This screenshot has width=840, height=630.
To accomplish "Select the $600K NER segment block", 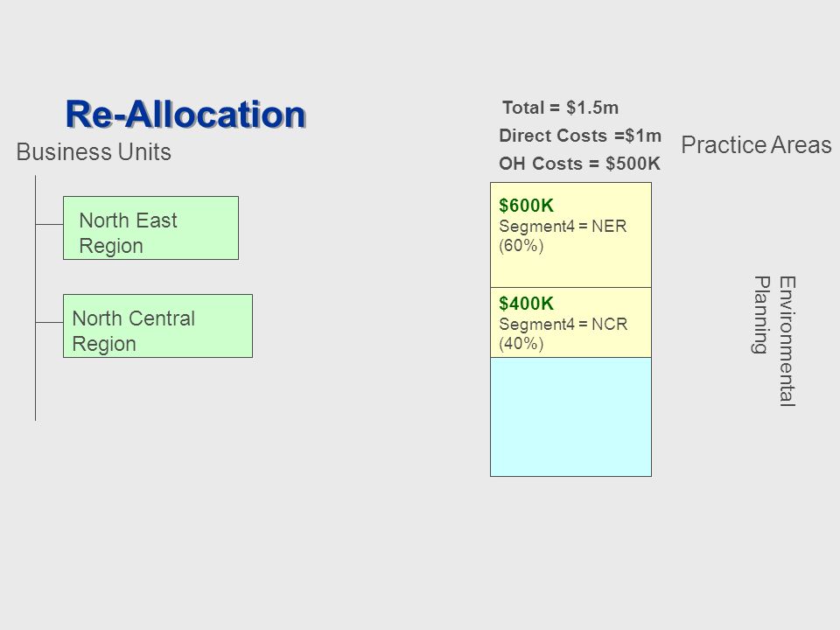I will click(570, 234).
